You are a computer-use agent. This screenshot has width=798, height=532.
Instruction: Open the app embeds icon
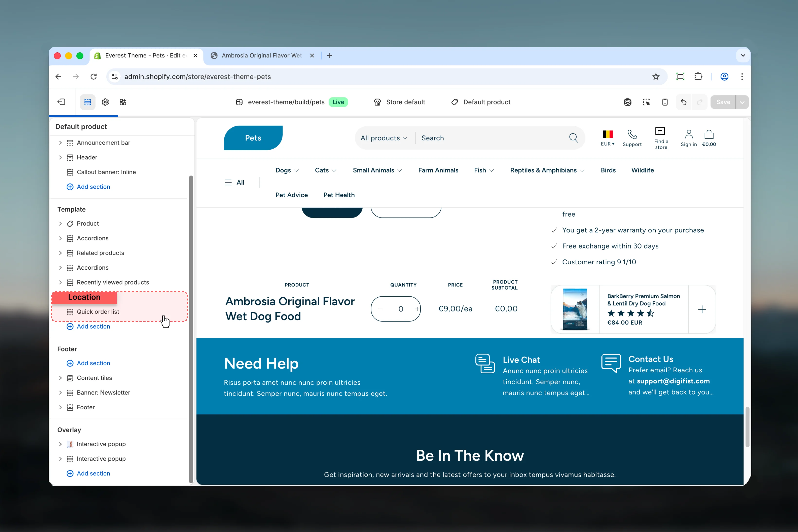[x=123, y=102]
